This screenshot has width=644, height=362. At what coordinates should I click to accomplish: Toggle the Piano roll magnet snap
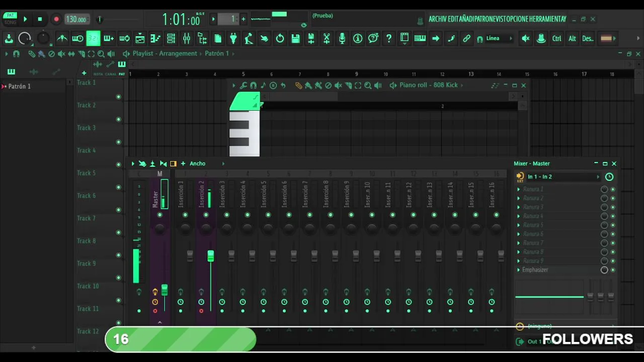[x=253, y=85]
